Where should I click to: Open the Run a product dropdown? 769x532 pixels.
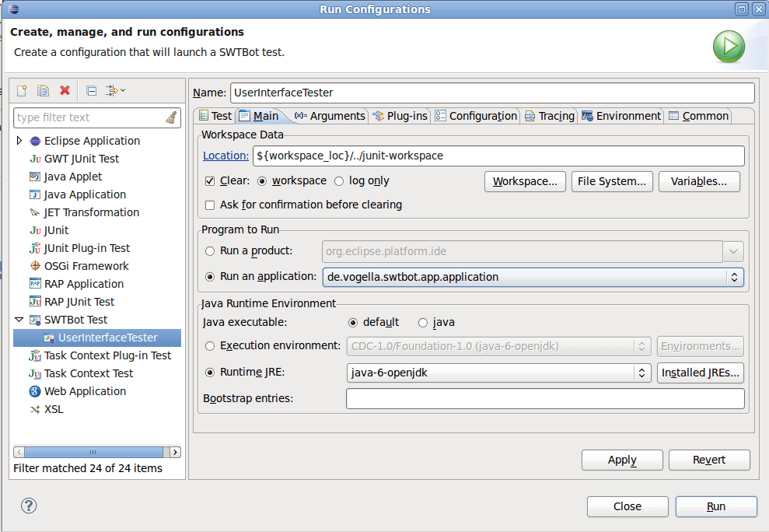pyautogui.click(x=733, y=251)
